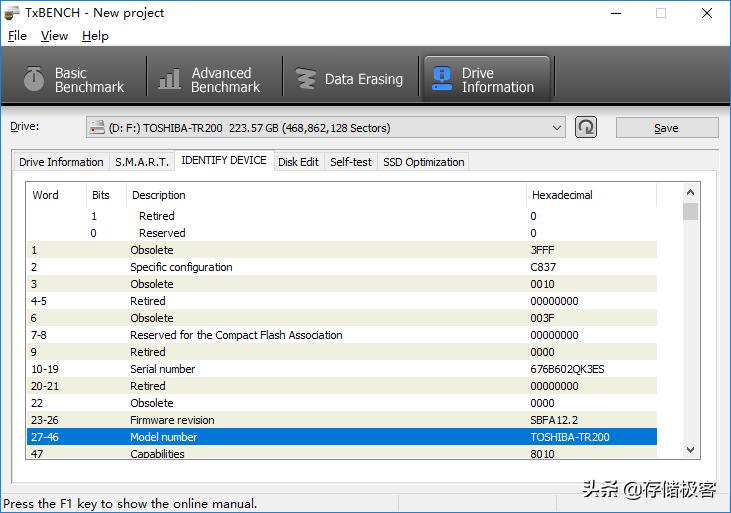The width and height of the screenshot is (731, 513).
Task: Go to the Drive Information sub-tab
Action: pyautogui.click(x=61, y=162)
